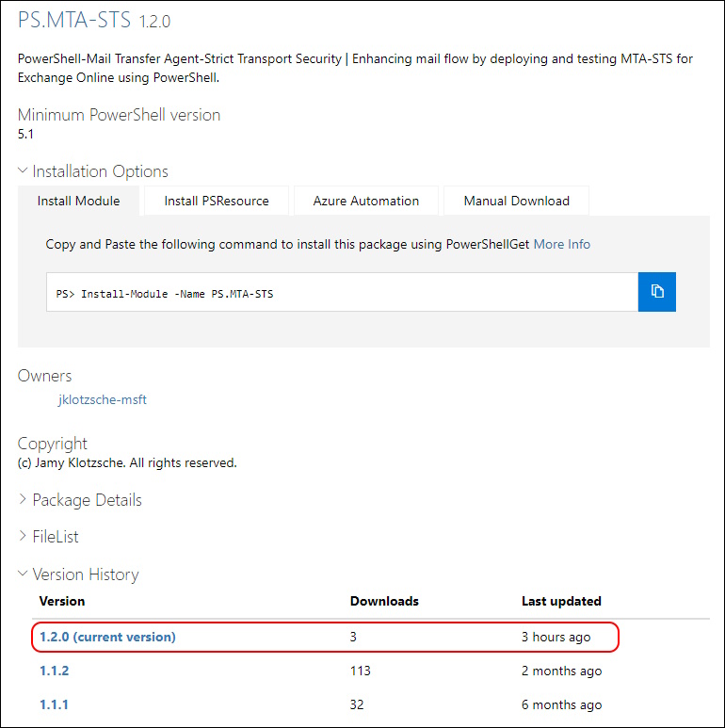Click the Minimum PowerShell version heading
This screenshot has width=725, height=728.
pyautogui.click(x=119, y=115)
